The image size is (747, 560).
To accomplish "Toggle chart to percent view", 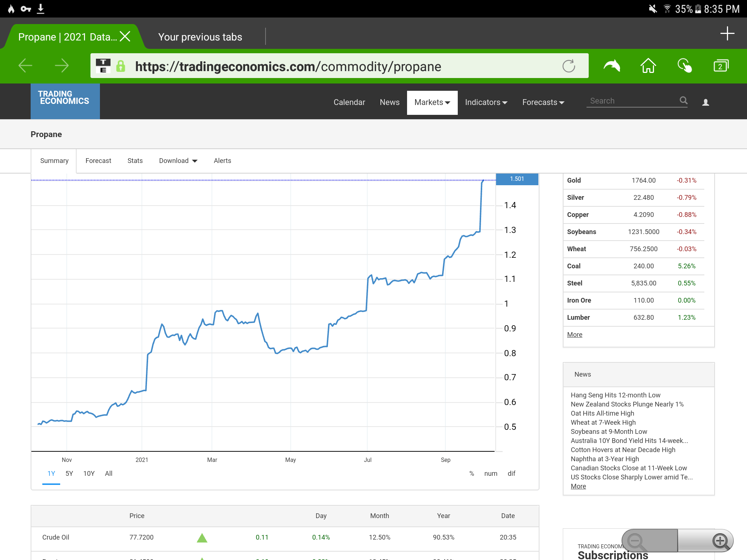I will 472,474.
